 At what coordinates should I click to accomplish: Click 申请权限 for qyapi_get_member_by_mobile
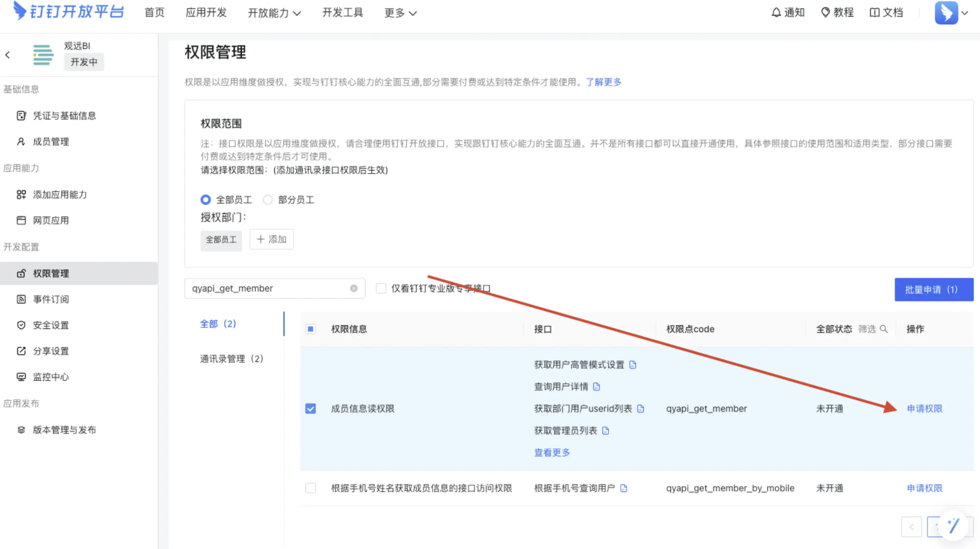pos(924,488)
